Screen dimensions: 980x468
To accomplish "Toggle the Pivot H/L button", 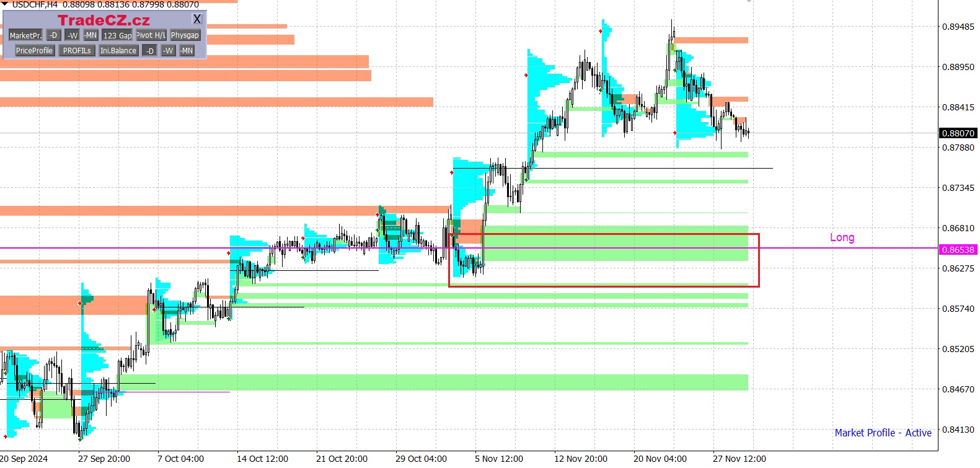I will 151,35.
